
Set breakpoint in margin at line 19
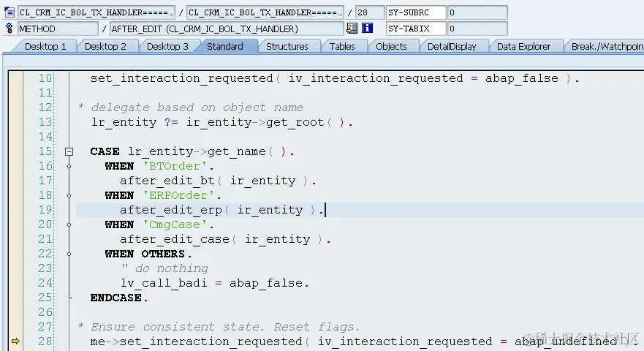(15, 210)
